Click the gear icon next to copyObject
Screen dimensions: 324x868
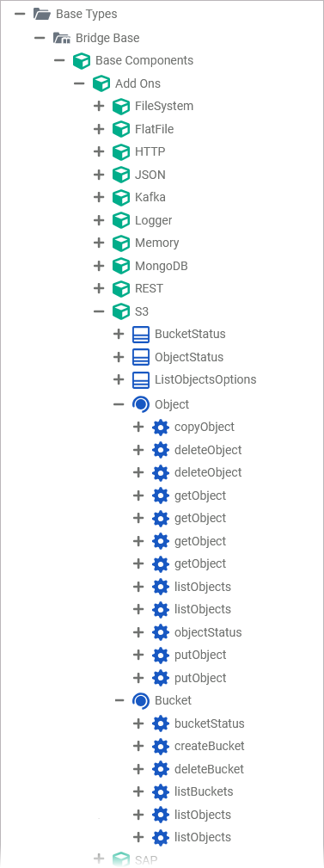click(161, 427)
